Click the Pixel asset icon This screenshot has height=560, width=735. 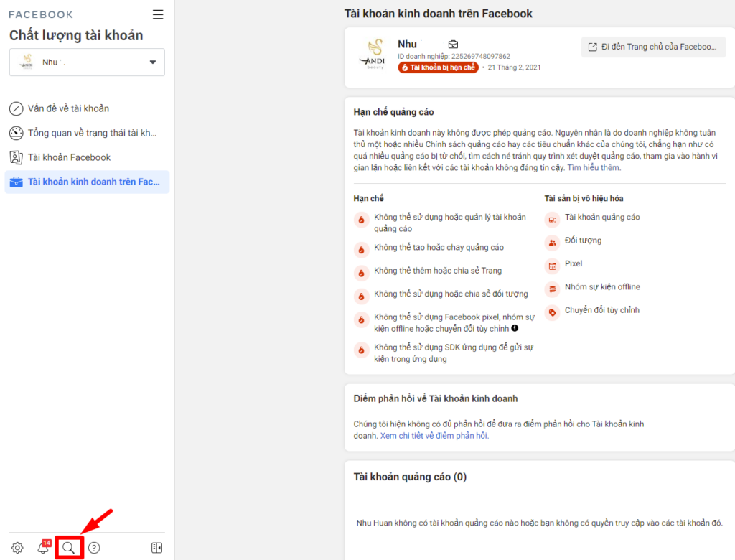click(x=553, y=266)
